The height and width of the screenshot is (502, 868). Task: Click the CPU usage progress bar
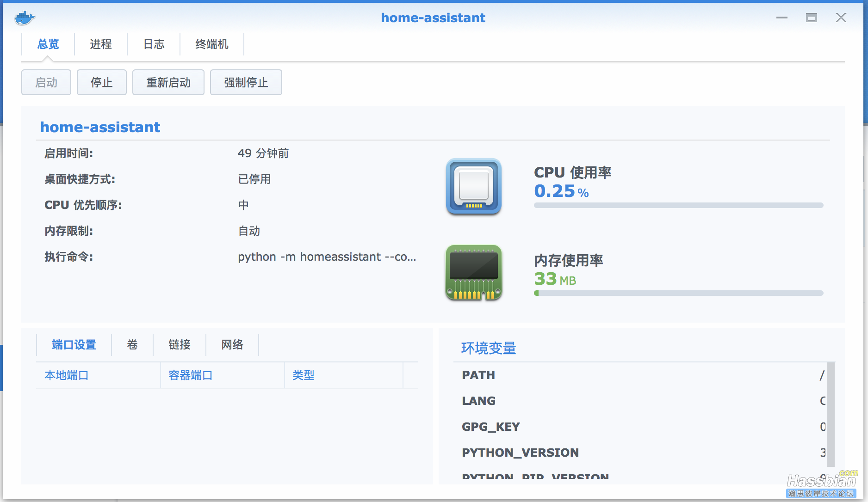coord(679,205)
